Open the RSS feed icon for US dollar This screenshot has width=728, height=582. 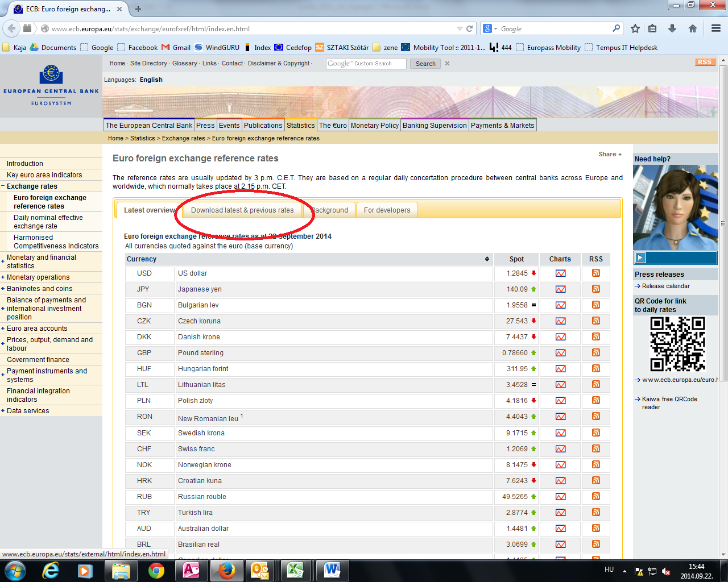(x=596, y=273)
